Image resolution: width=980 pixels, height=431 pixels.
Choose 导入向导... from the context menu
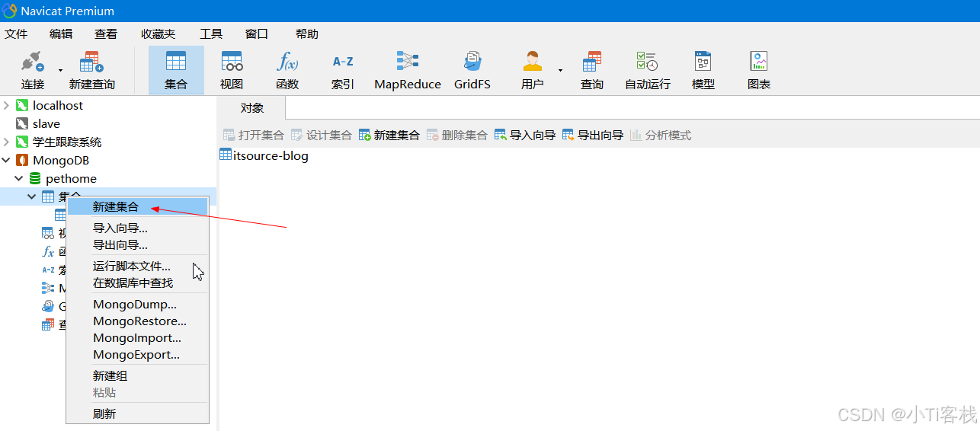point(137,228)
